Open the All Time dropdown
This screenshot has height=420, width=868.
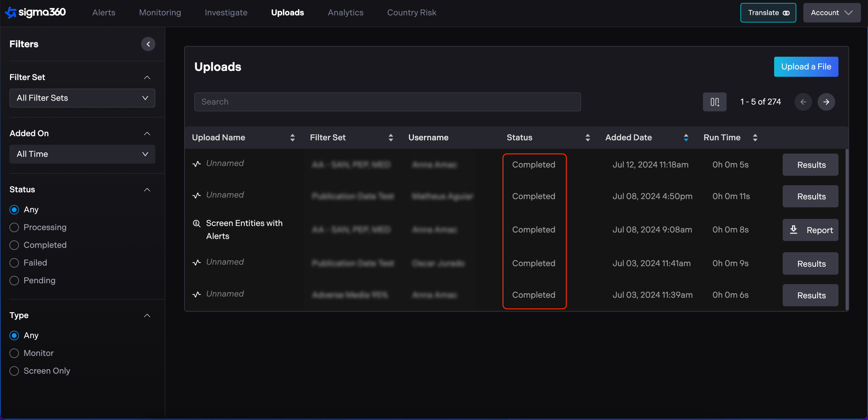click(82, 154)
